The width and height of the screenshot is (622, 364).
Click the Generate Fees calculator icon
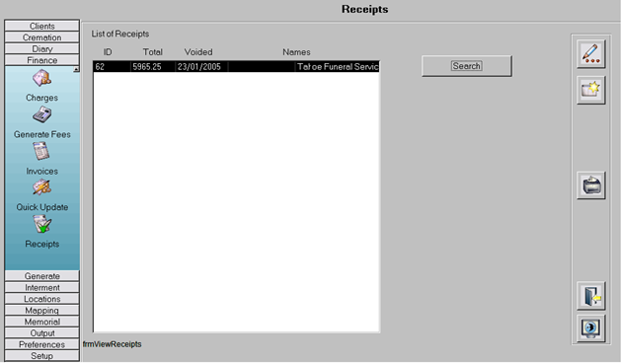click(x=41, y=114)
